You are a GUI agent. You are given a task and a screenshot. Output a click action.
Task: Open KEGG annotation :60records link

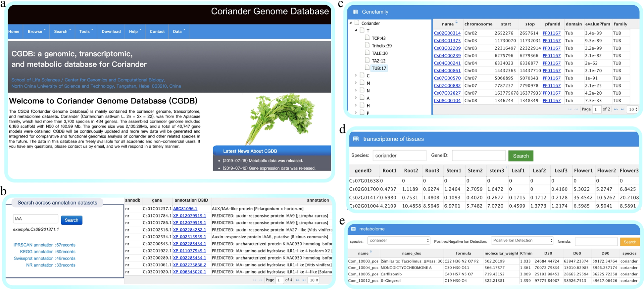point(48,252)
